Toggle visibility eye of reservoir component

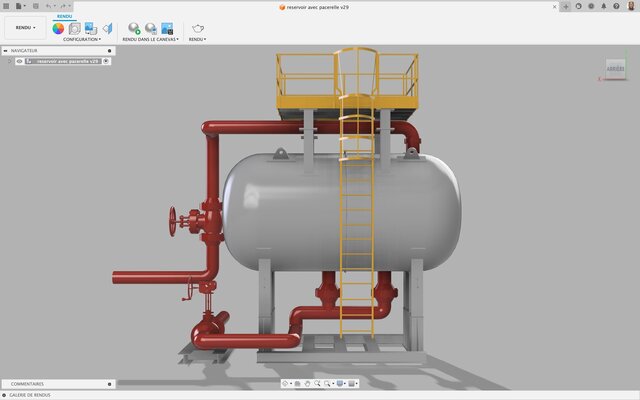pyautogui.click(x=19, y=61)
